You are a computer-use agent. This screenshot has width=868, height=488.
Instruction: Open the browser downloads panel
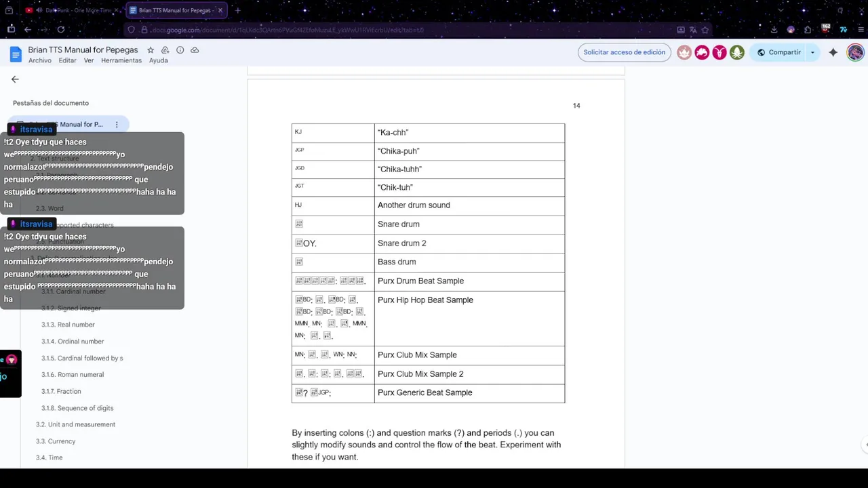[774, 29]
